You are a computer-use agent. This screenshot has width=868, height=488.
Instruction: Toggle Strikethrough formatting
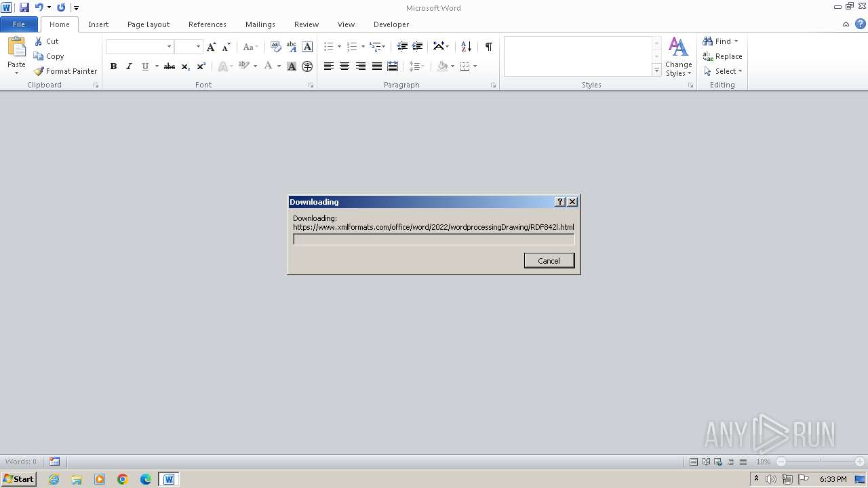170,66
